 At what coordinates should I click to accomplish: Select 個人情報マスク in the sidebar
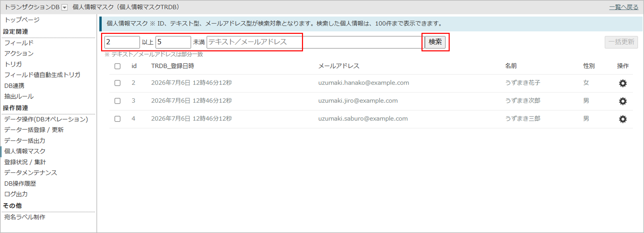pyautogui.click(x=25, y=151)
